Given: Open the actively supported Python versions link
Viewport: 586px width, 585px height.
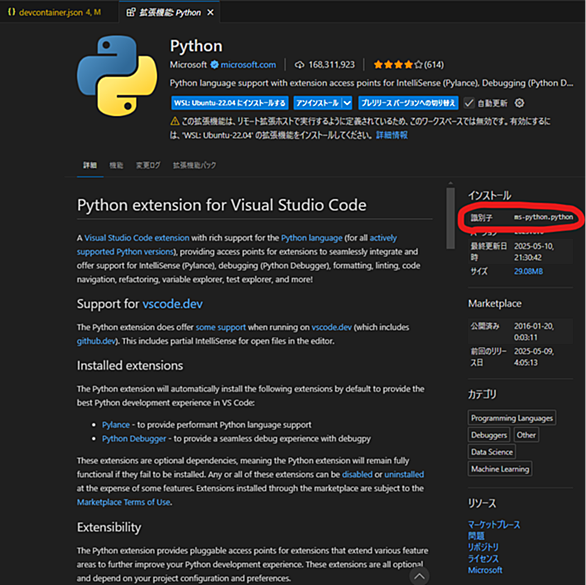Looking at the screenshot, I should click(x=125, y=252).
